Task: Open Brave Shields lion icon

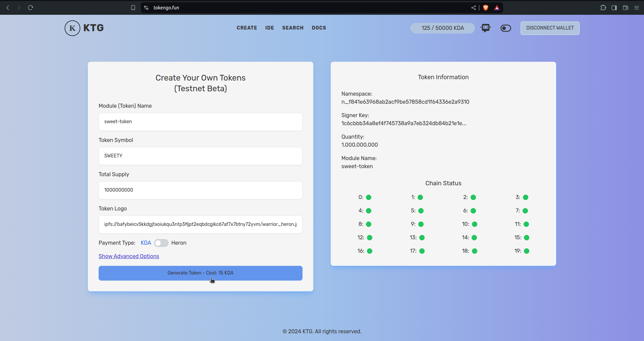Action: click(486, 8)
